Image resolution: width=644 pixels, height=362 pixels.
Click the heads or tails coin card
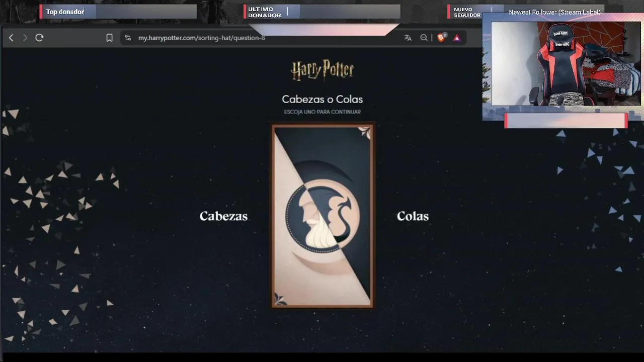pyautogui.click(x=323, y=216)
